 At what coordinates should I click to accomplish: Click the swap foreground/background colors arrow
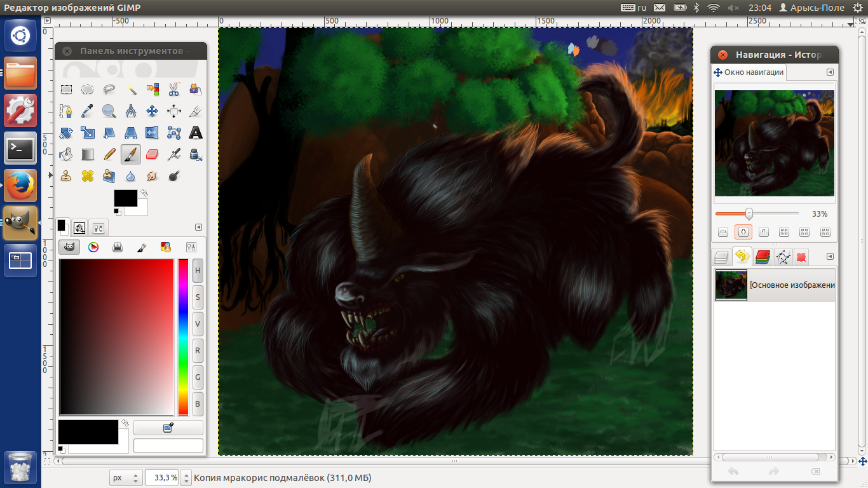pyautogui.click(x=144, y=193)
